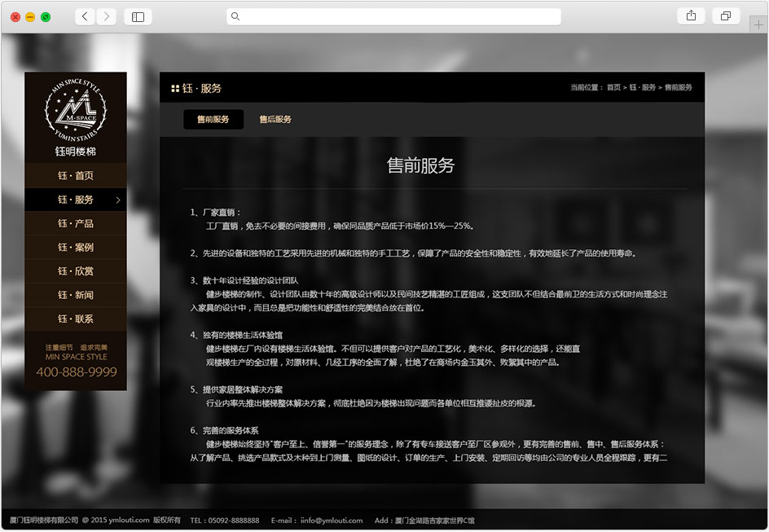Click the iinfo@ymlouti.com email link
The image size is (769, 532).
pyautogui.click(x=331, y=521)
